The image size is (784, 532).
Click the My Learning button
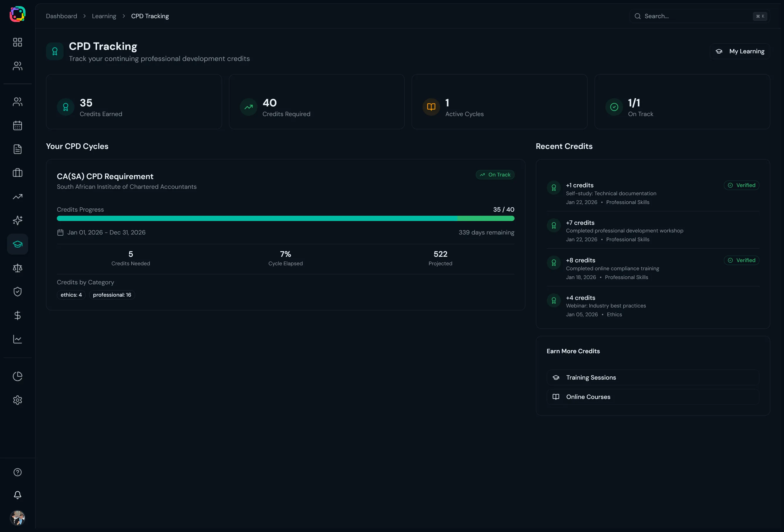tap(740, 51)
